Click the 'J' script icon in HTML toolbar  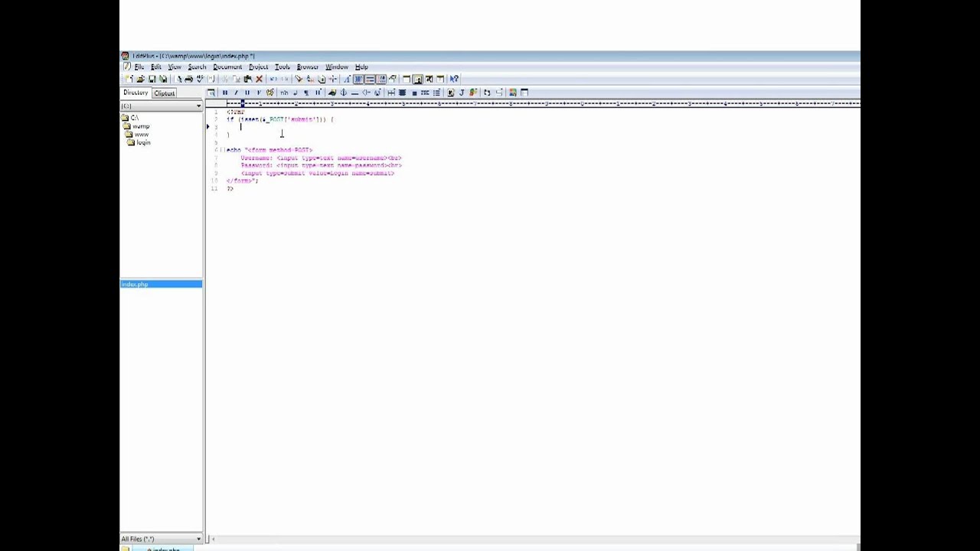(x=462, y=93)
